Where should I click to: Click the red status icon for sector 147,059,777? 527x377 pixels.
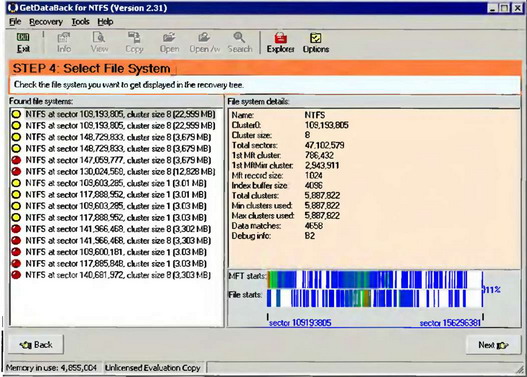[x=16, y=160]
